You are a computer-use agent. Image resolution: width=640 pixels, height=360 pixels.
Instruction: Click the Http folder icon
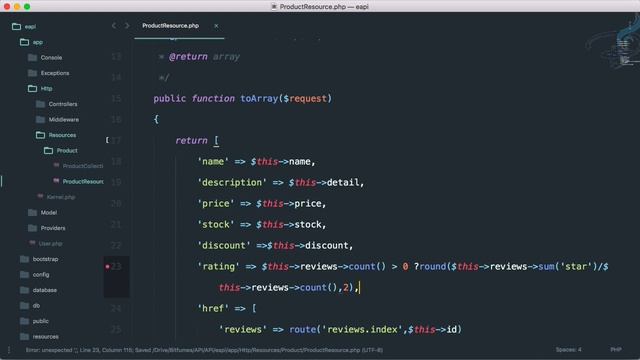[x=32, y=89]
